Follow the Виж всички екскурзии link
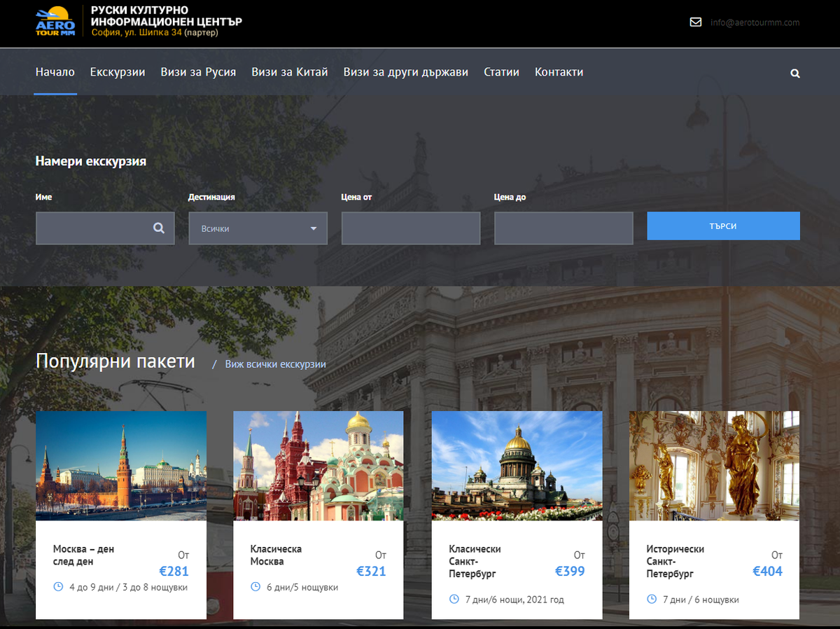This screenshot has height=629, width=840. (x=275, y=364)
